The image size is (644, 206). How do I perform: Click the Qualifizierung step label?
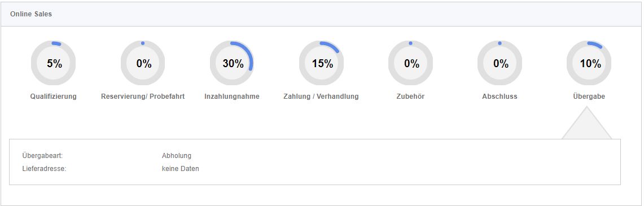coord(54,97)
